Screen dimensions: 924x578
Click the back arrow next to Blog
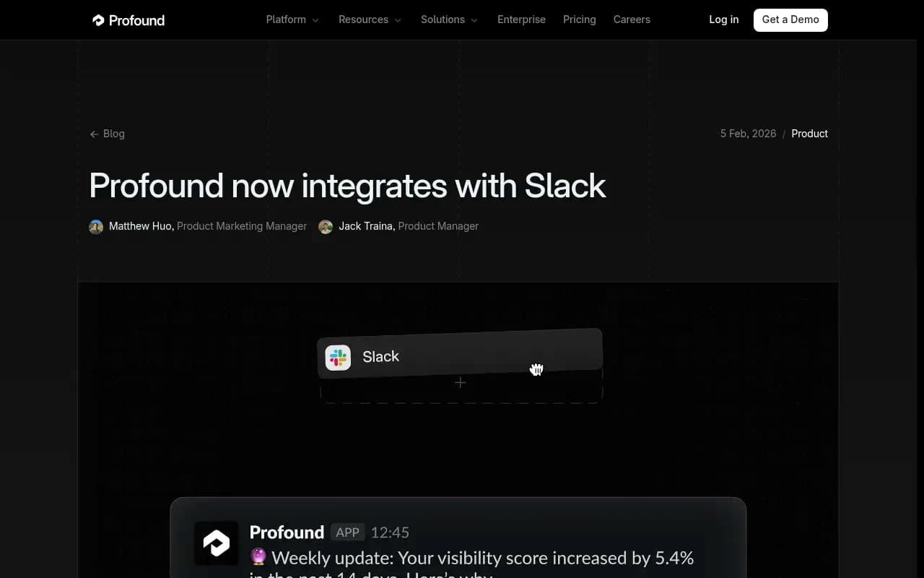(93, 134)
